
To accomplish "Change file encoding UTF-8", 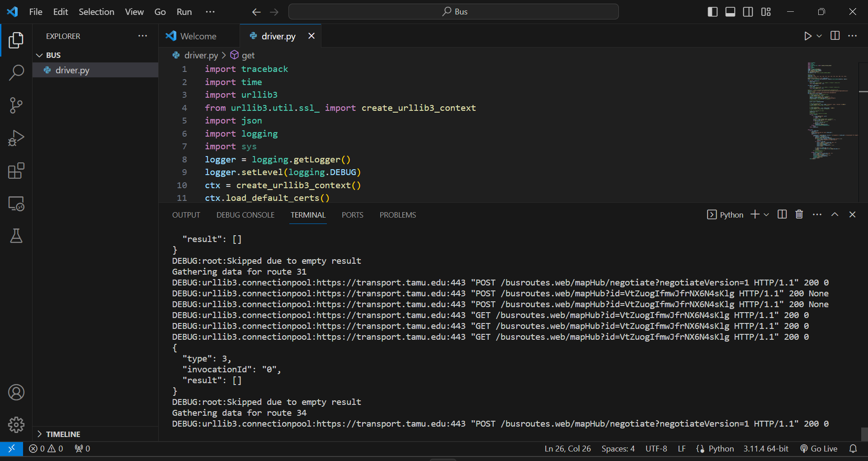I will pos(656,448).
